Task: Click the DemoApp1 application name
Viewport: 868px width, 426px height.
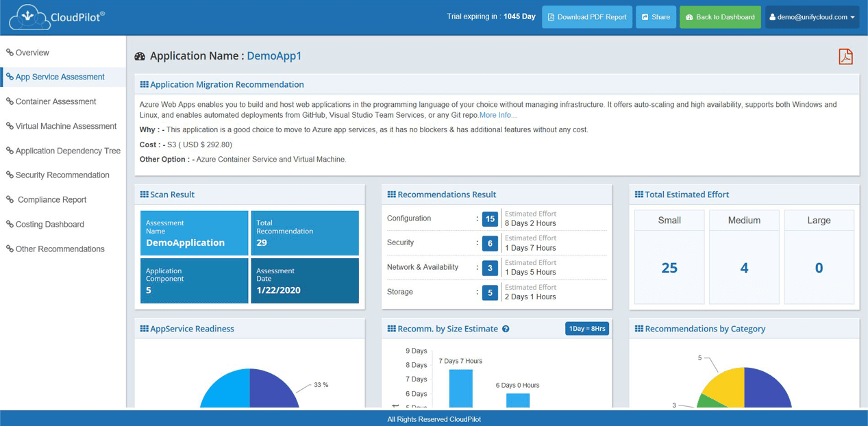Action: pyautogui.click(x=274, y=56)
